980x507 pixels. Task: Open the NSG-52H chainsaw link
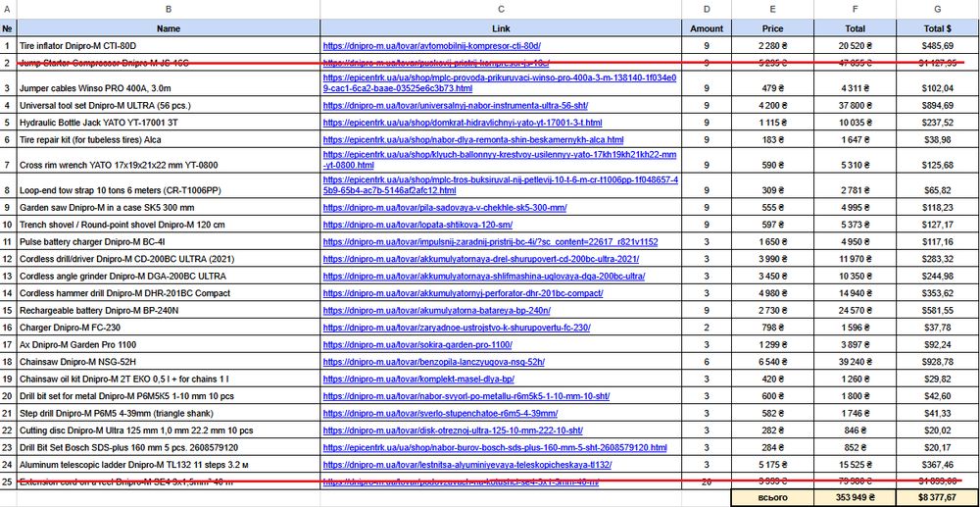[x=434, y=361]
